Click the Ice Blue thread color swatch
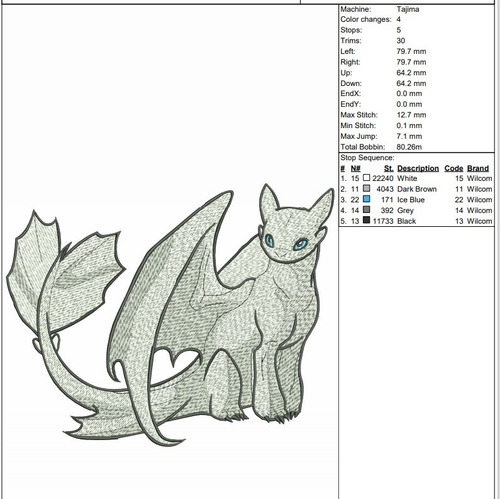 [366, 199]
